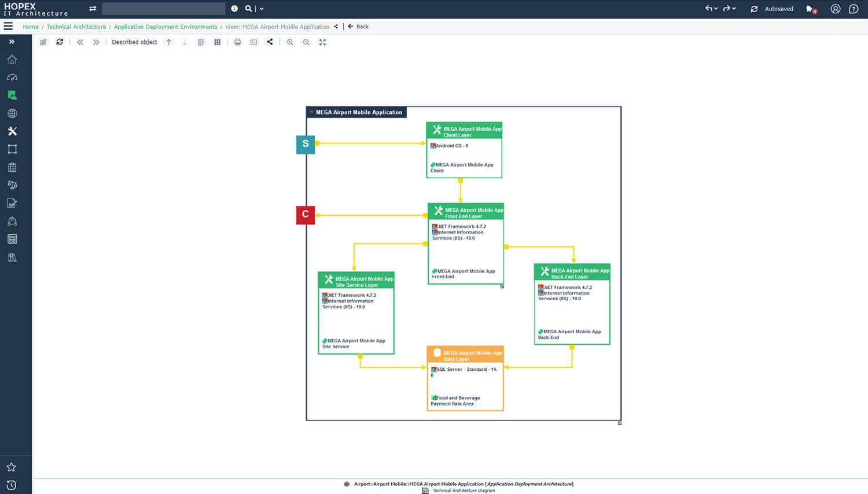The image size is (868, 494).
Task: Click the Back button
Action: point(359,27)
